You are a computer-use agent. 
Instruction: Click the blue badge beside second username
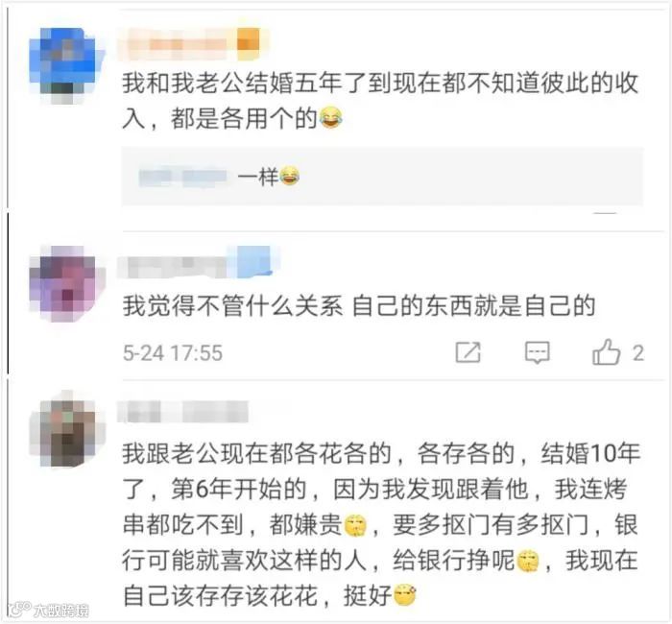point(255,262)
